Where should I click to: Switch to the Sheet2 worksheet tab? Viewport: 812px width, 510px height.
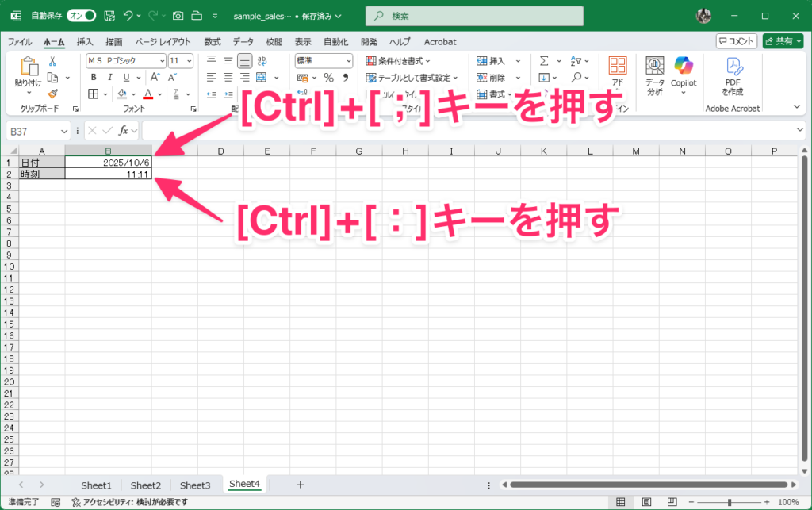145,485
